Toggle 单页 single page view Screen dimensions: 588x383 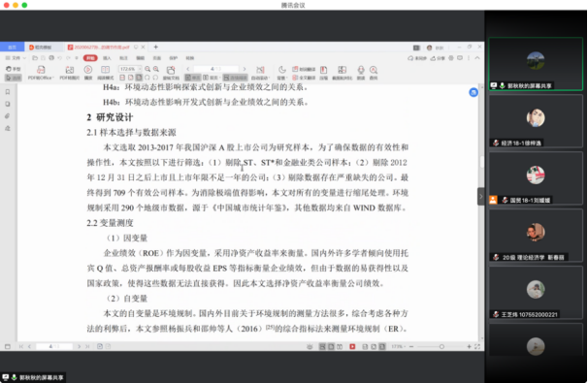click(193, 78)
